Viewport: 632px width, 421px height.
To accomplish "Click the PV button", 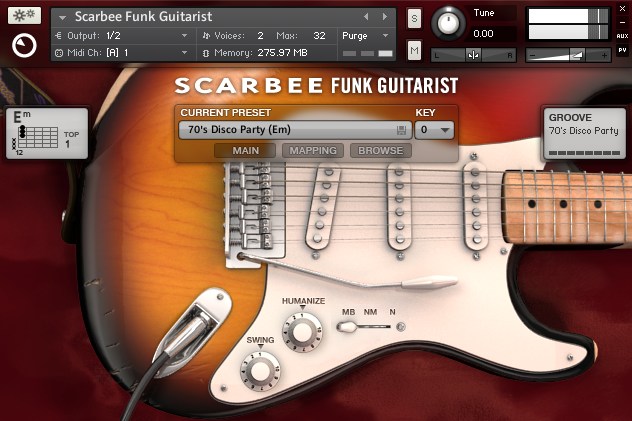I will point(622,51).
